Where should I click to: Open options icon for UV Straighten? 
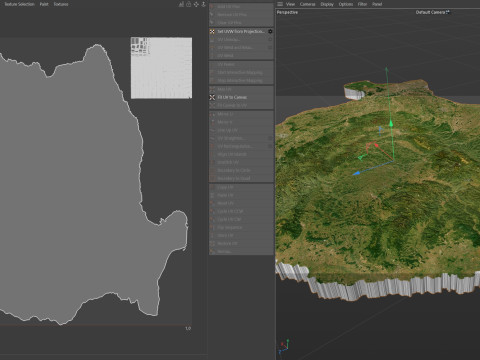[270, 138]
